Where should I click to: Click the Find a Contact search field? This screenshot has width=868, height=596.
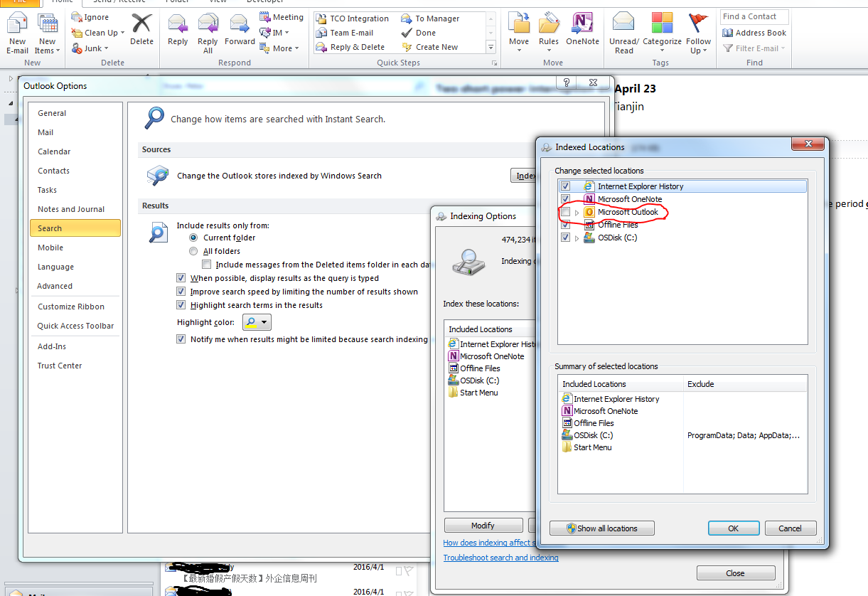point(754,16)
